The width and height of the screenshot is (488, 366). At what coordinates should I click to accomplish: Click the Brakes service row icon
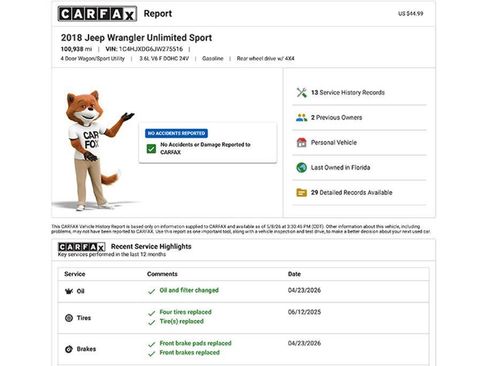click(69, 349)
